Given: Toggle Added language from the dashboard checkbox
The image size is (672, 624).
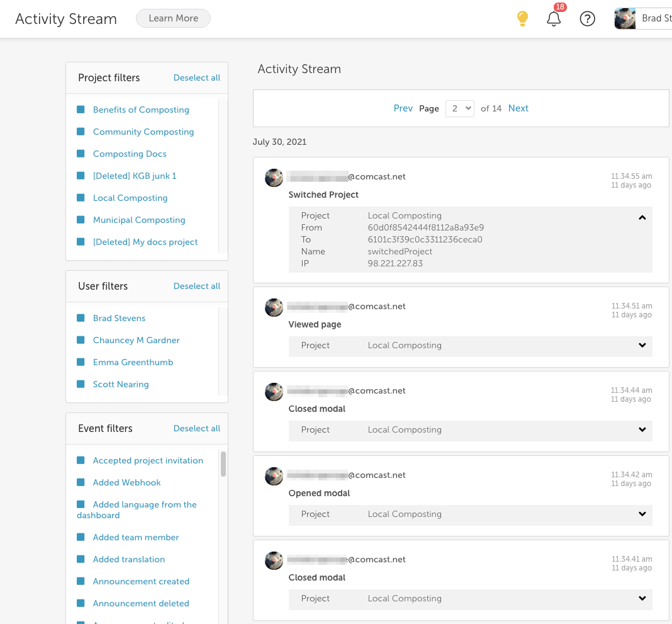Looking at the screenshot, I should (x=81, y=504).
